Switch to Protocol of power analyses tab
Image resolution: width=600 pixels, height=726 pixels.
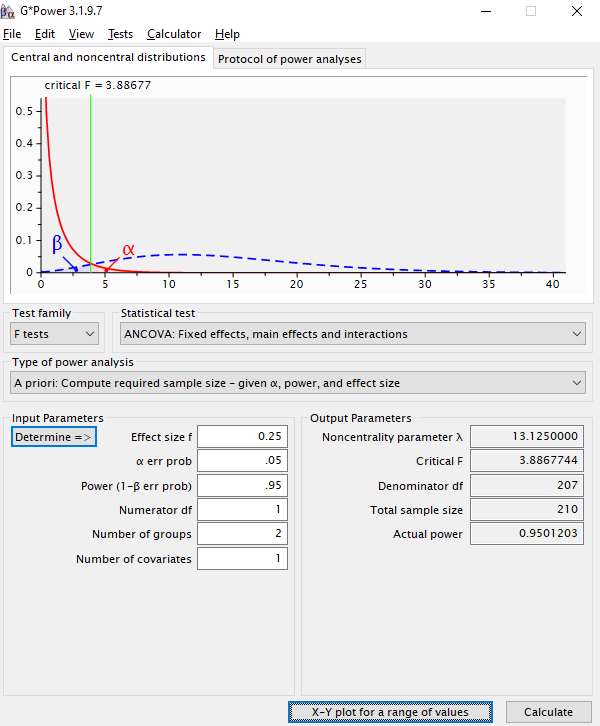tap(289, 59)
